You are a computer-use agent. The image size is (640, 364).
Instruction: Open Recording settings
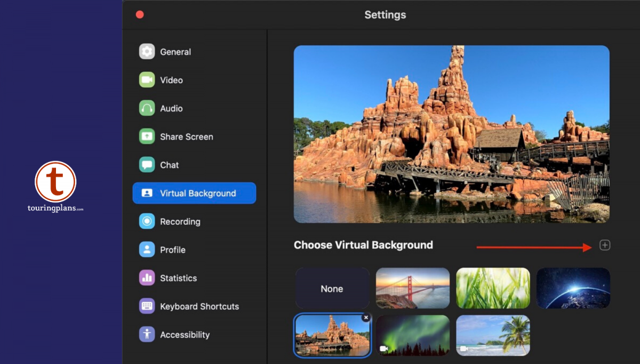pos(194,221)
